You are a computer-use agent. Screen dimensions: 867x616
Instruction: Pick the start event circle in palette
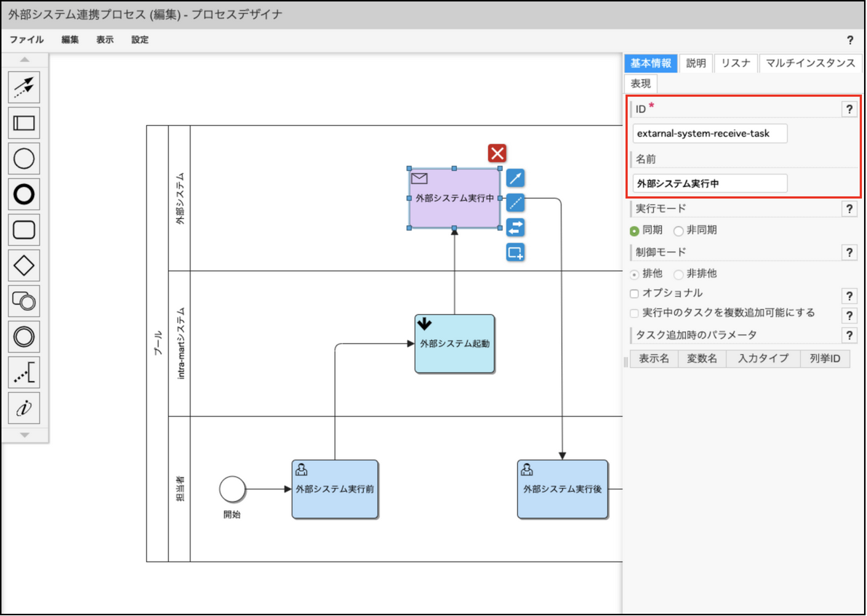[24, 159]
